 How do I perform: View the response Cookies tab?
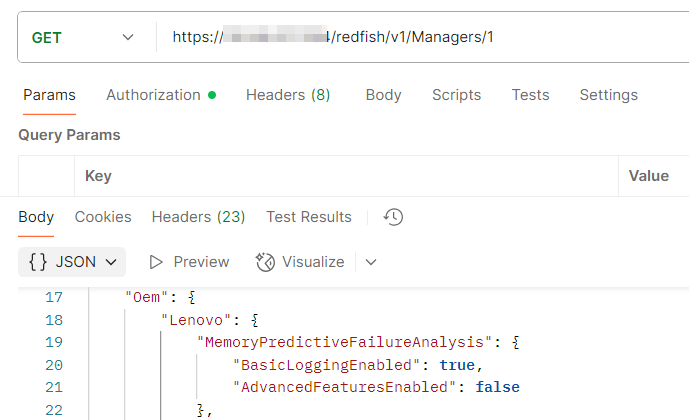[103, 217]
